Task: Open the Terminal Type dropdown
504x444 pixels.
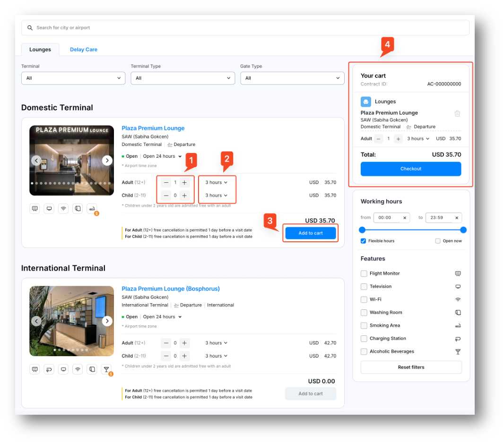Action: click(182, 78)
